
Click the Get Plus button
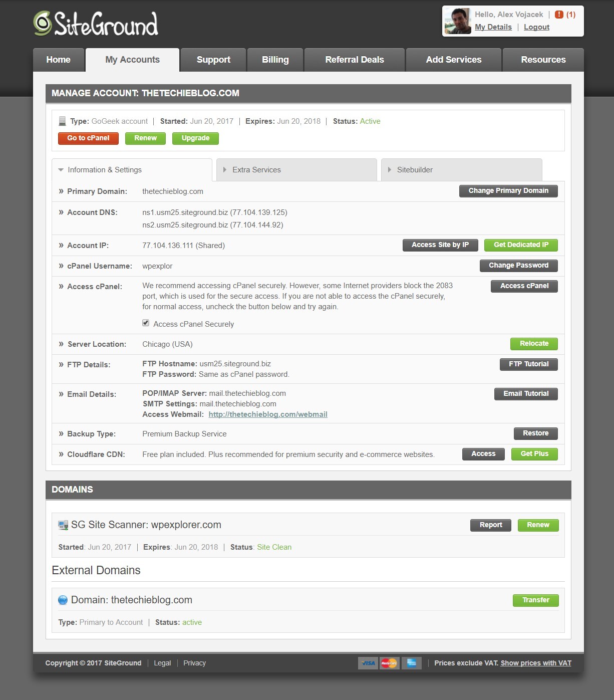[534, 454]
